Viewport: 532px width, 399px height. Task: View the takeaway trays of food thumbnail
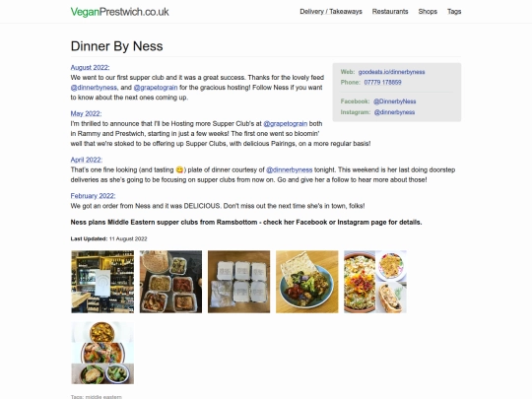click(x=170, y=282)
